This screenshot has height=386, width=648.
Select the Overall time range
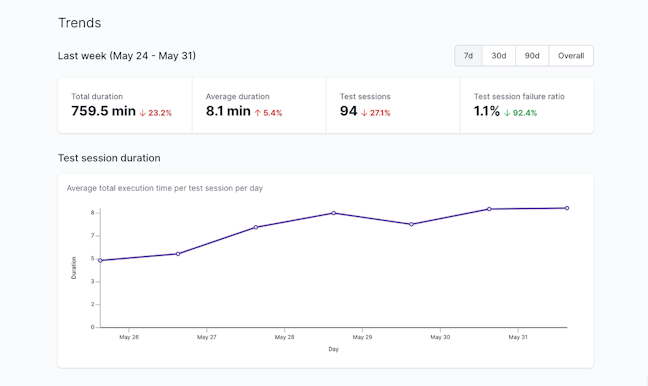[x=571, y=56]
